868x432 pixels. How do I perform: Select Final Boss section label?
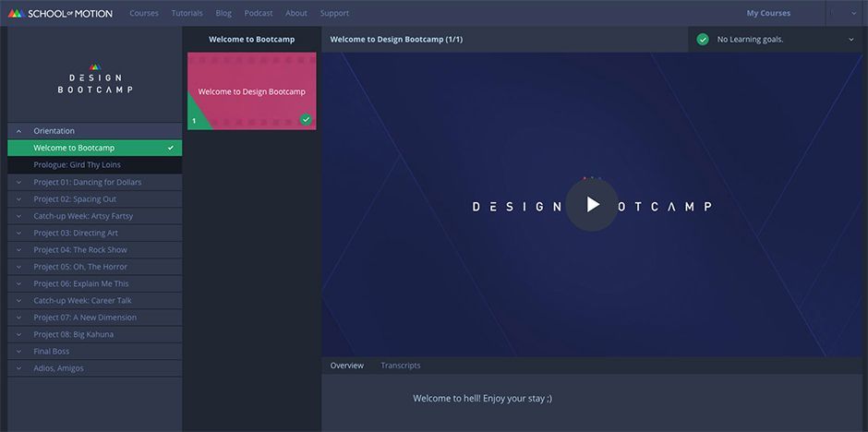[52, 352]
